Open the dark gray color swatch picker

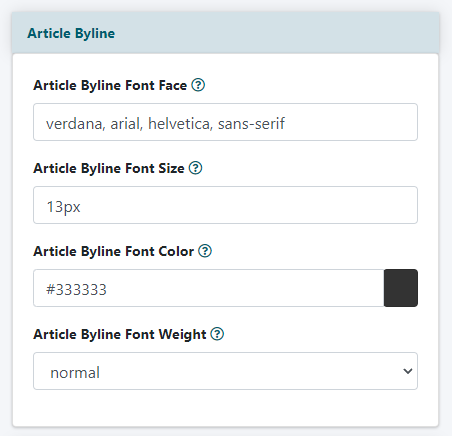click(x=401, y=288)
